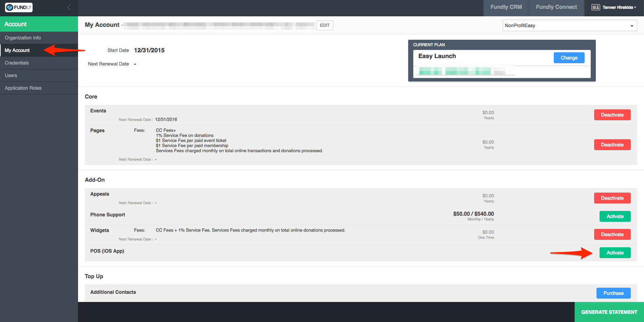Click the POS (iOS App) label
Screen dimensions: 644x322
107,251
